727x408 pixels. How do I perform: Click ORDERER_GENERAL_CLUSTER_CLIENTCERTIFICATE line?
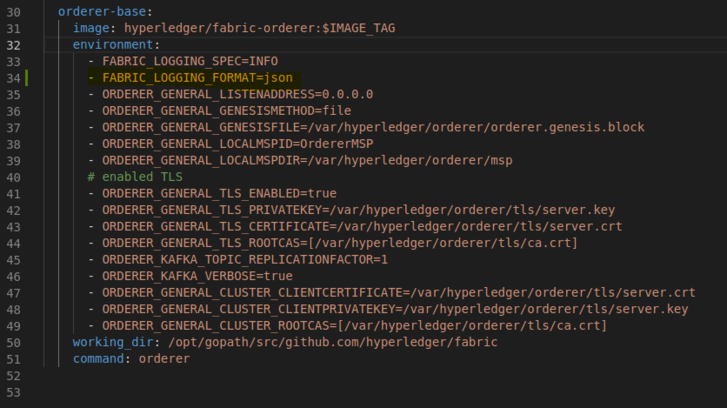coord(399,293)
